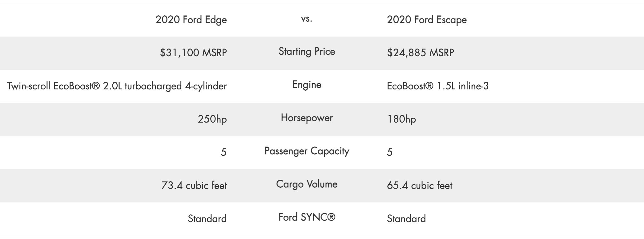
Task: Click the Cargo Volume row label
Action: (307, 184)
